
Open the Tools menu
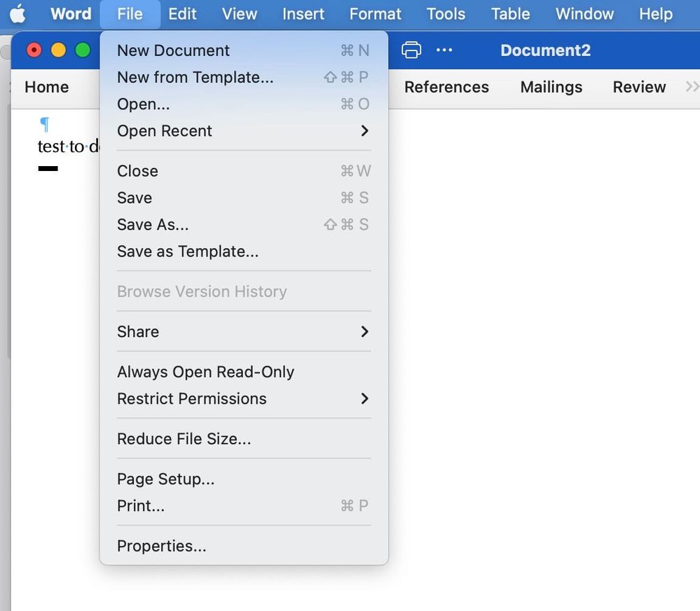click(x=446, y=14)
